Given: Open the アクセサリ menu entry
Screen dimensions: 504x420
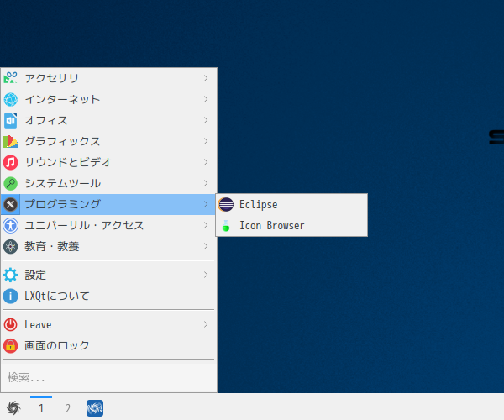Looking at the screenshot, I should click(108, 78).
